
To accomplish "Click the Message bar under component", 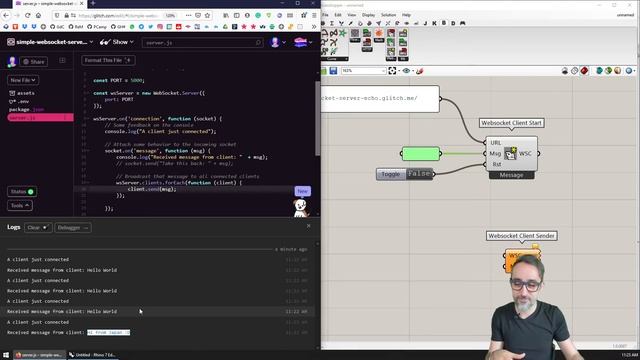I will coord(511,175).
